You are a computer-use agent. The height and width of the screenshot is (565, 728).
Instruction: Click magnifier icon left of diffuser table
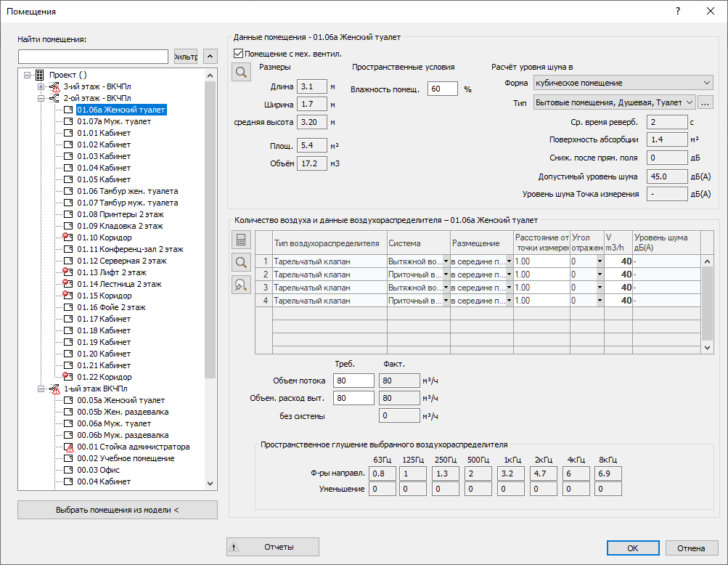(x=241, y=262)
